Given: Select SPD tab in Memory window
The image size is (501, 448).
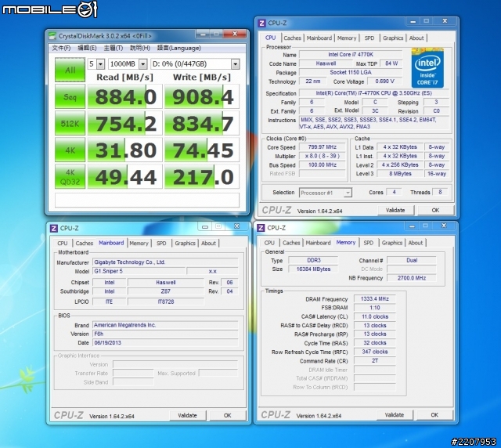Looking at the screenshot, I should [369, 243].
